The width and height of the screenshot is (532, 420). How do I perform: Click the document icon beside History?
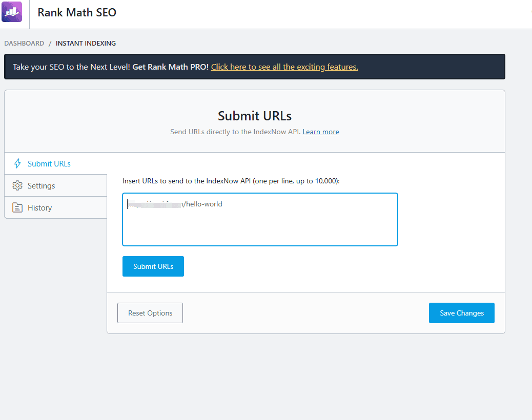(17, 208)
